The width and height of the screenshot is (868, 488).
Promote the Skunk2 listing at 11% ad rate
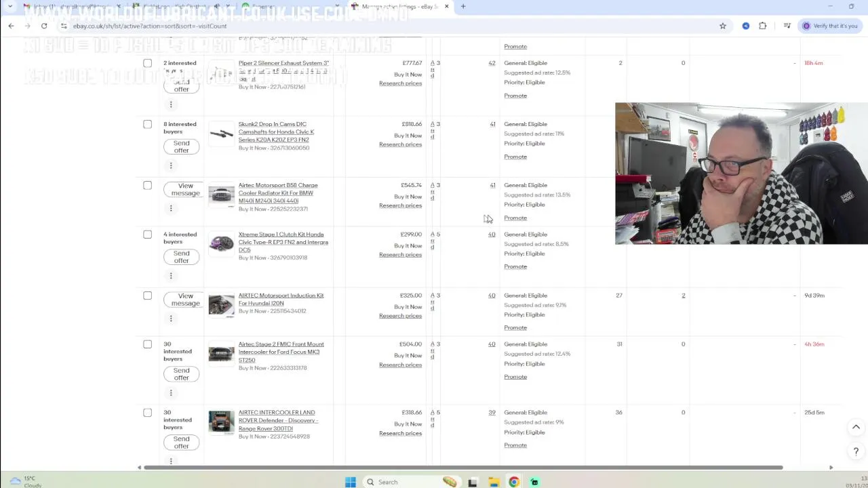[515, 157]
